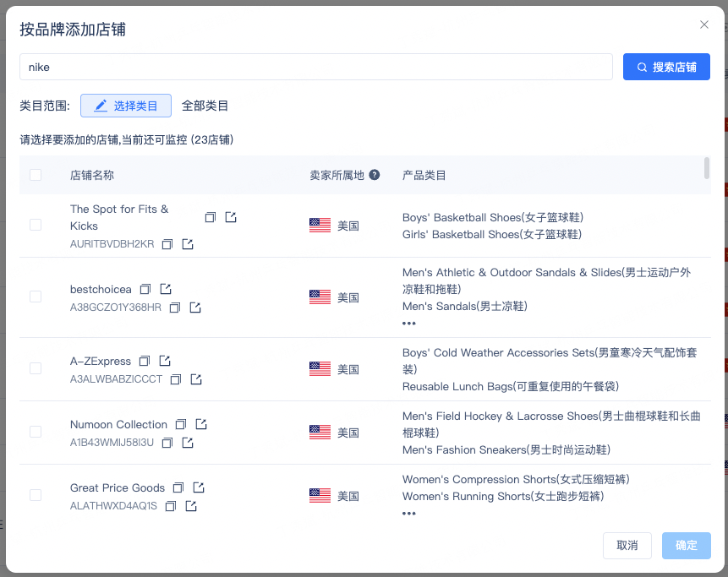Viewport: 728px width, 577px height.
Task: Copy store name Great Price Goods
Action: [x=178, y=487]
